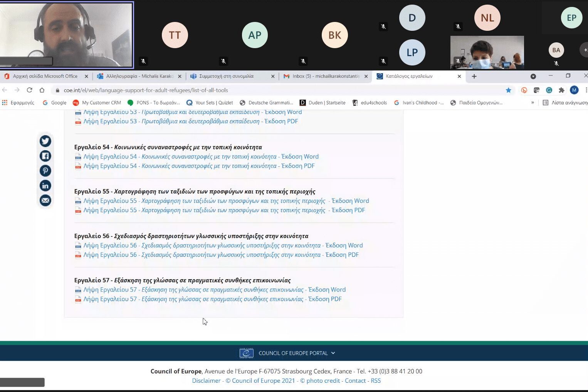Screen dimensions: 588x392
Task: Go to browser home page
Action: [42, 90]
